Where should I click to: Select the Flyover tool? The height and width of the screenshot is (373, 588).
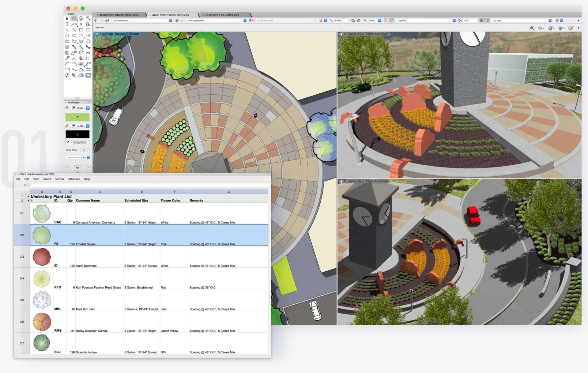[x=81, y=19]
